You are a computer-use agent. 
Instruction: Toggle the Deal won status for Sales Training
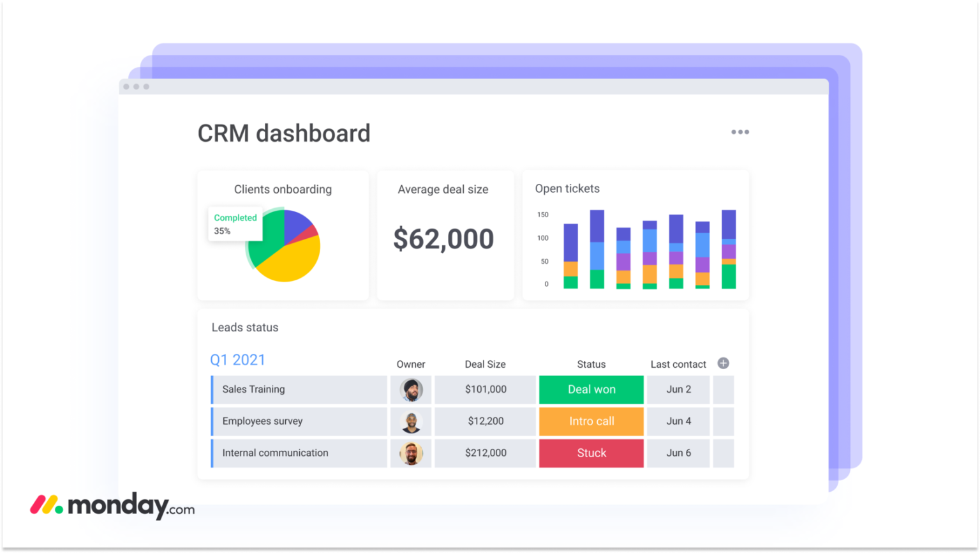click(590, 390)
